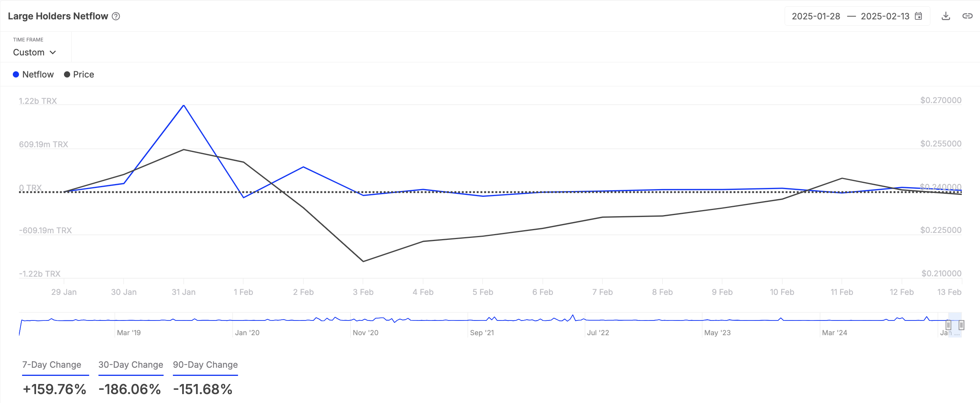Click the Netflow peak on 31 Jan

[184, 105]
